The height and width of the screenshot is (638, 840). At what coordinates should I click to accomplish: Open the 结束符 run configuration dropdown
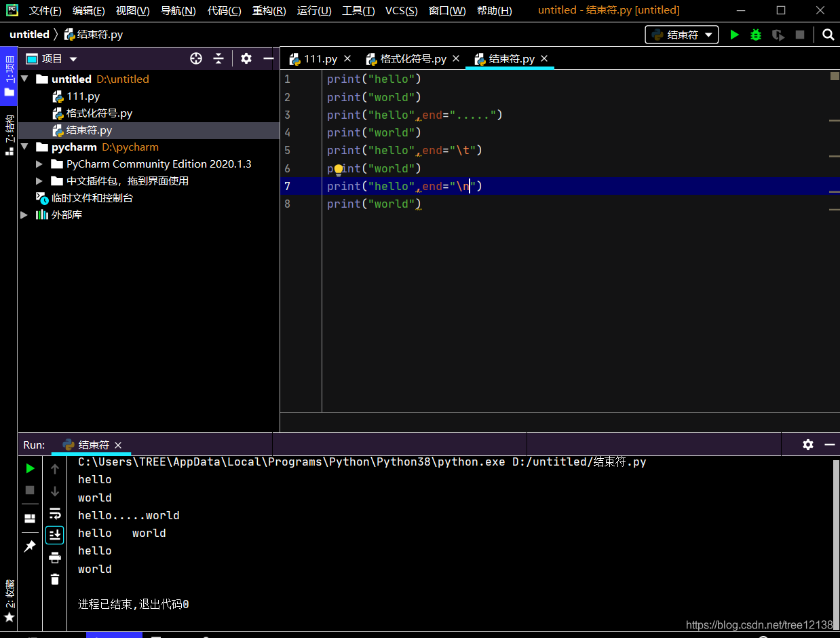681,35
